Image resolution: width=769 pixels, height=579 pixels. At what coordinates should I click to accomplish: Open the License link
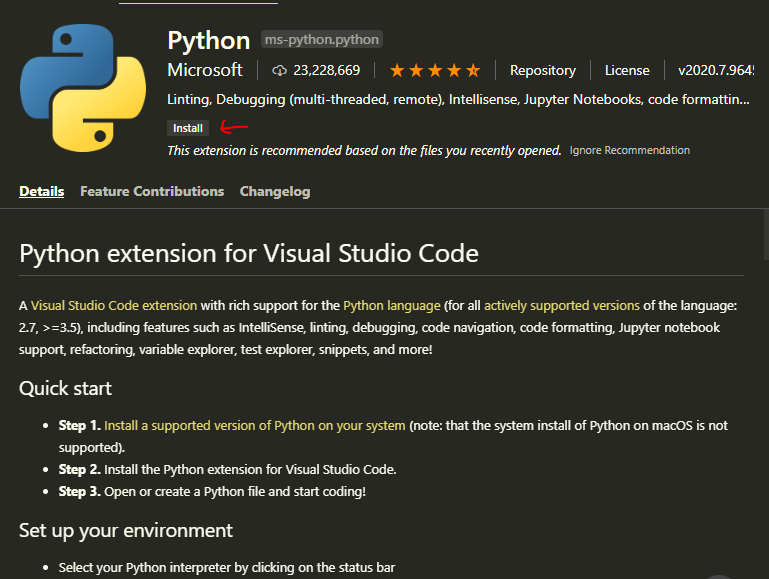click(627, 71)
